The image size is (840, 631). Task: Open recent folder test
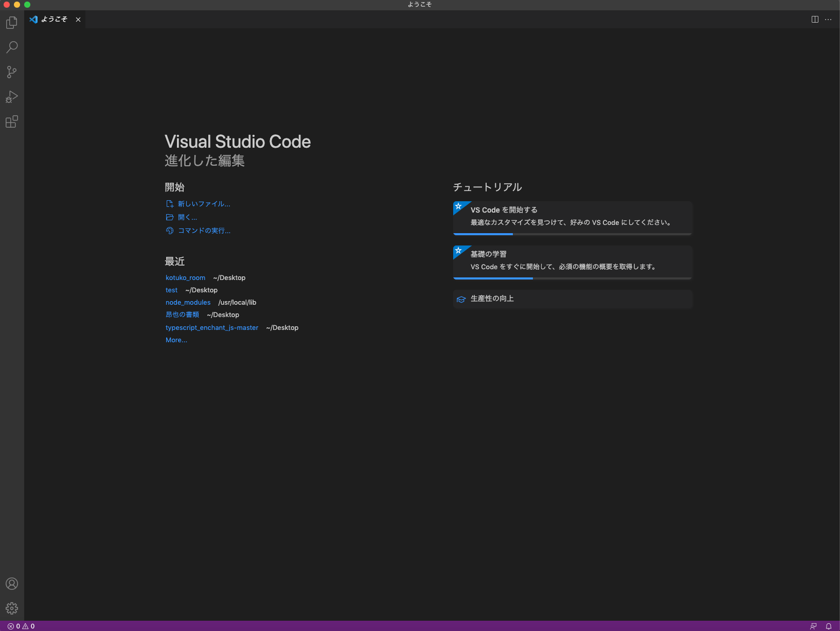[x=171, y=290]
